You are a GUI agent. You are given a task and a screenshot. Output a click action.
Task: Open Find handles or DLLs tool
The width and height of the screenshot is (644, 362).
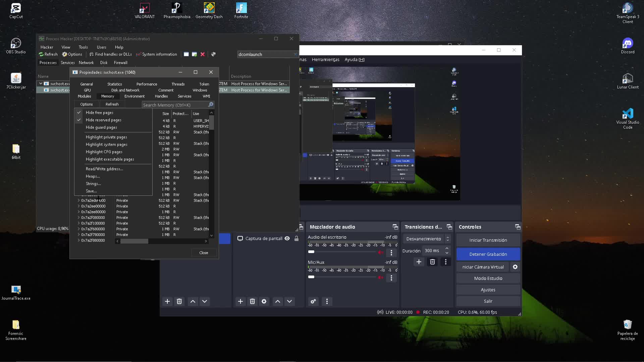pos(110,54)
